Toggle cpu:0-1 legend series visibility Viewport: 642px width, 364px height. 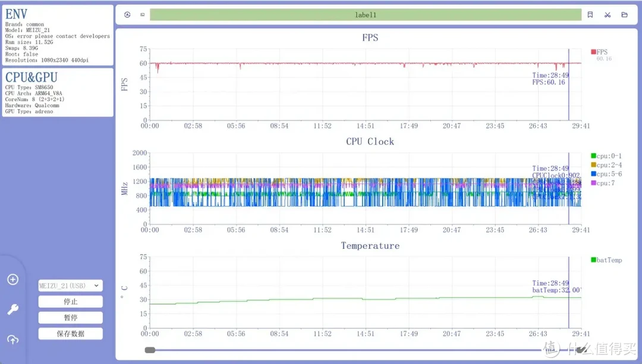point(606,156)
